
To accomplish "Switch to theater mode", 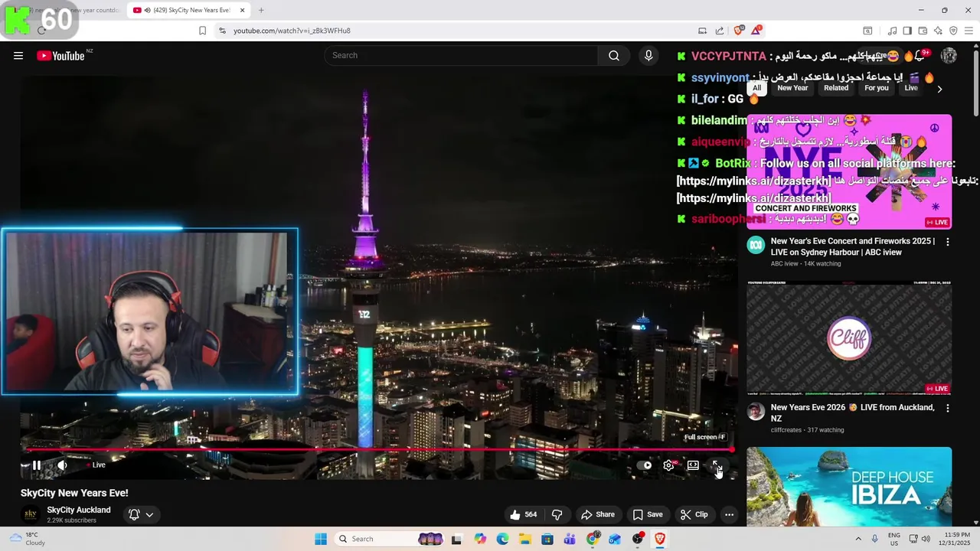I will tap(693, 465).
